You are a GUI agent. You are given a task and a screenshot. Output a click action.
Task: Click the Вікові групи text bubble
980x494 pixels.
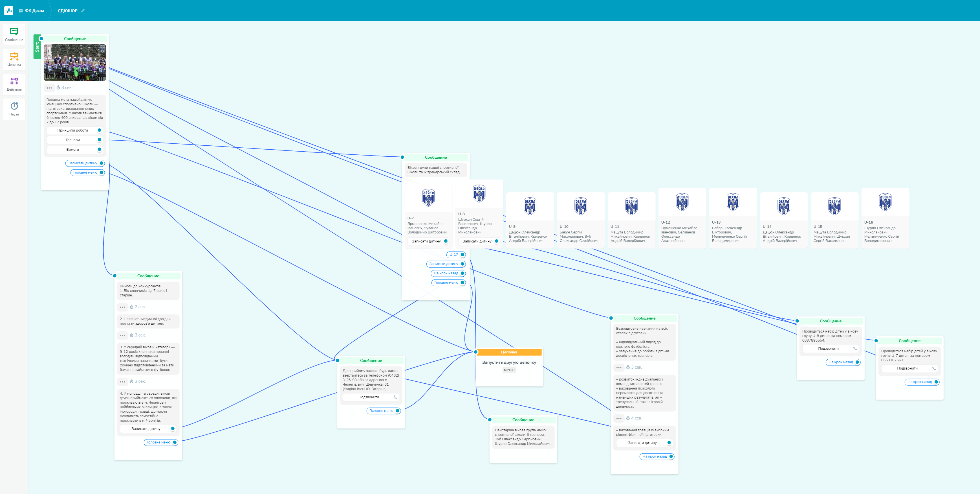click(436, 170)
